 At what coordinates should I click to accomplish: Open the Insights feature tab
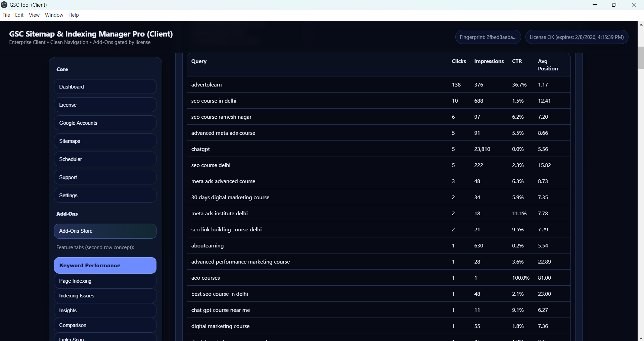[x=105, y=310]
